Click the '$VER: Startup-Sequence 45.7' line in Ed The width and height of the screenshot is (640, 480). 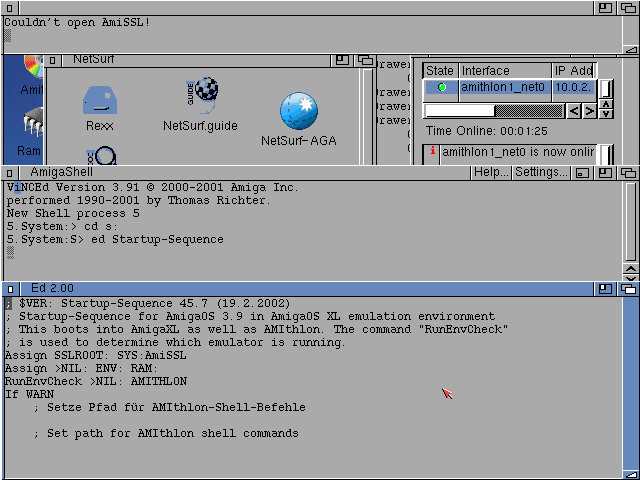pos(148,303)
